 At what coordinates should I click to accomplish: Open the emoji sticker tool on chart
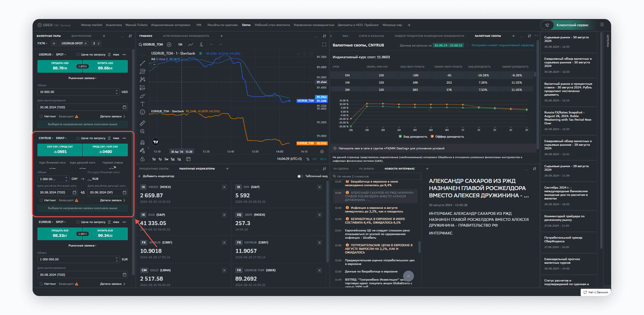[143, 112]
